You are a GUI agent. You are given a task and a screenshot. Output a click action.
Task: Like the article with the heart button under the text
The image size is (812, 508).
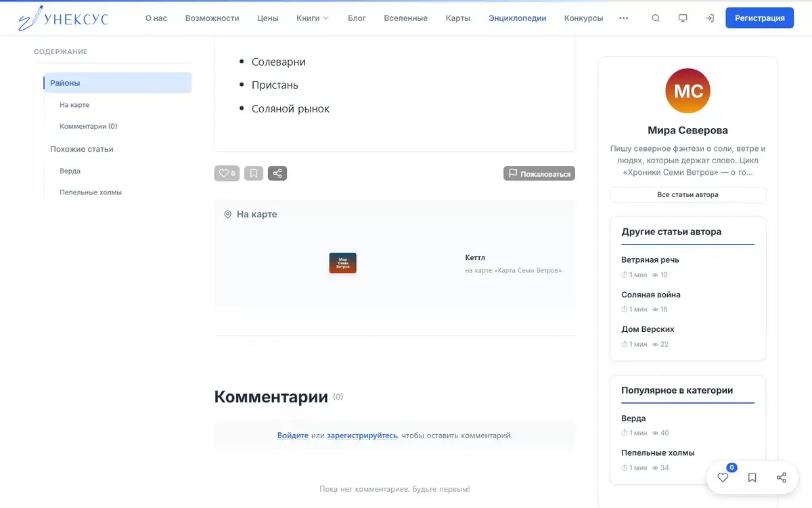pos(227,173)
